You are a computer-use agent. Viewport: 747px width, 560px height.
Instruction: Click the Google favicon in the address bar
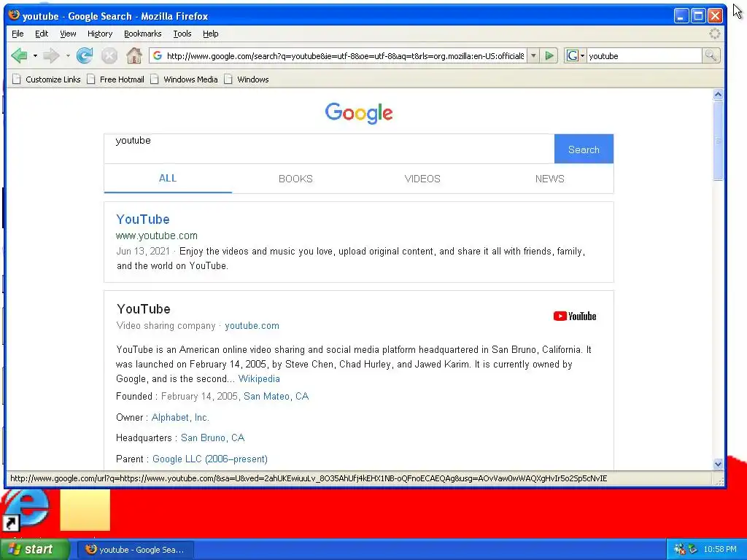click(x=158, y=55)
